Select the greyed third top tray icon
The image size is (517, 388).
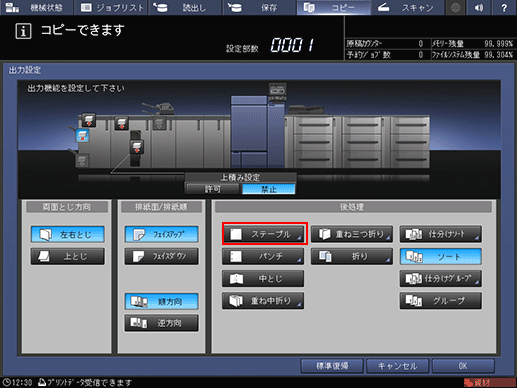pyautogui.click(x=159, y=123)
